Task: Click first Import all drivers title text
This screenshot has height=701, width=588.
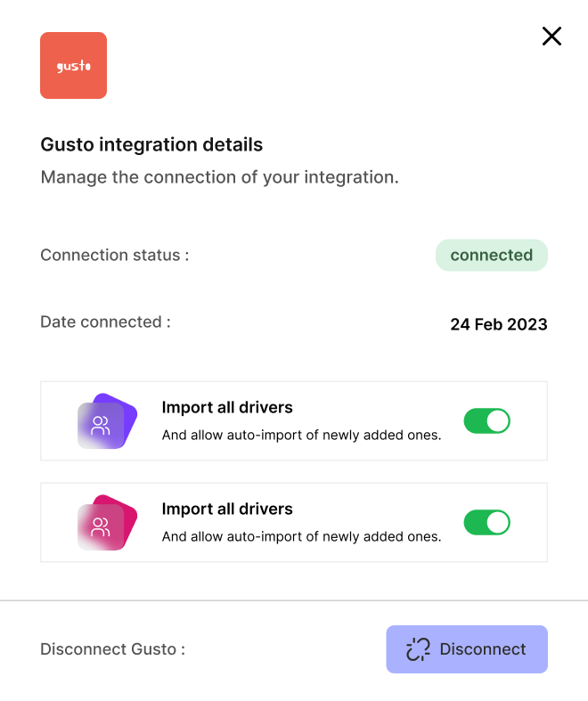Action: click(x=227, y=407)
